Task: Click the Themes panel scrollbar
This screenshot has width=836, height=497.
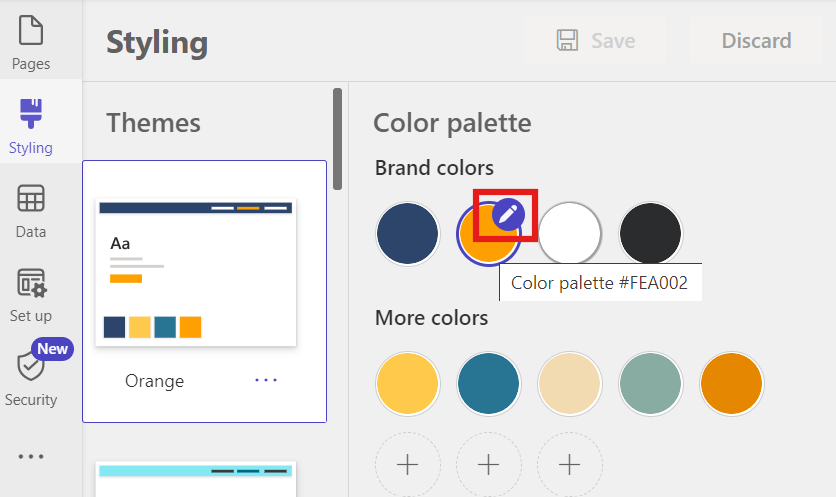Action: click(x=338, y=138)
